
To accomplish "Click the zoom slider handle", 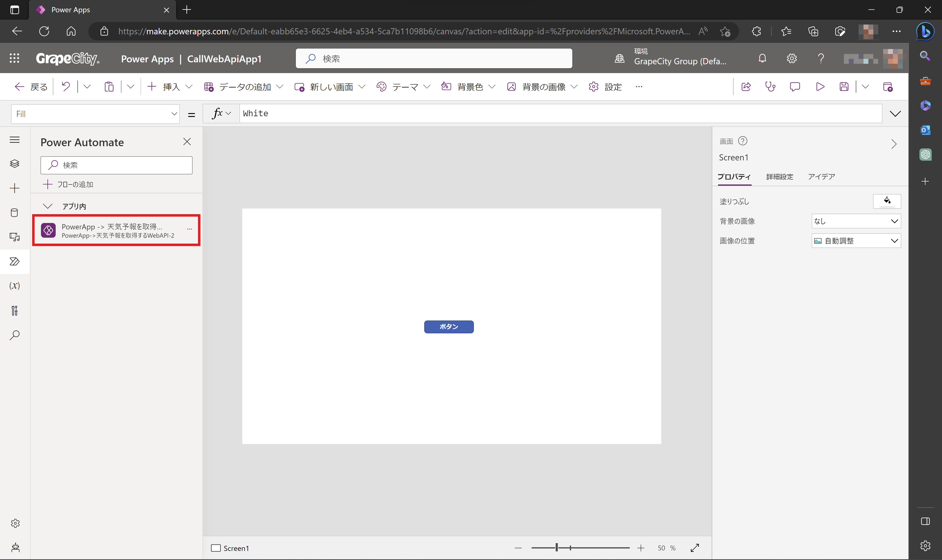I will pos(557,548).
